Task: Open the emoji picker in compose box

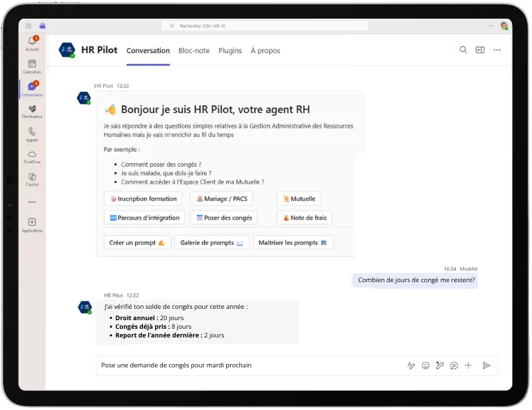Action: click(426, 365)
